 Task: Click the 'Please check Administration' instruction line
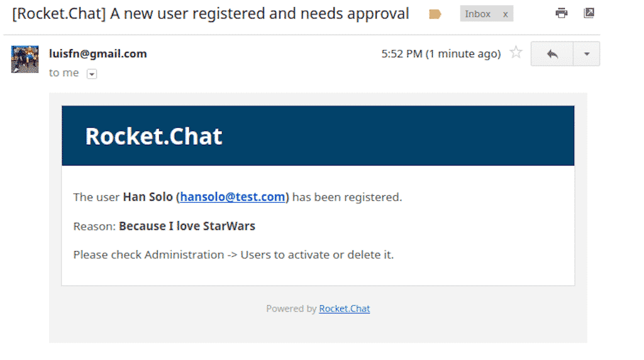pyautogui.click(x=233, y=255)
